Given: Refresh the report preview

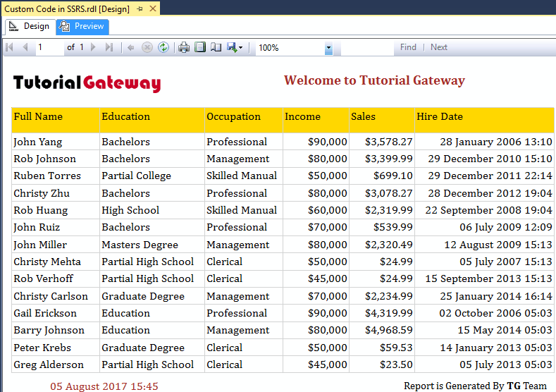Looking at the screenshot, I should click(x=163, y=47).
